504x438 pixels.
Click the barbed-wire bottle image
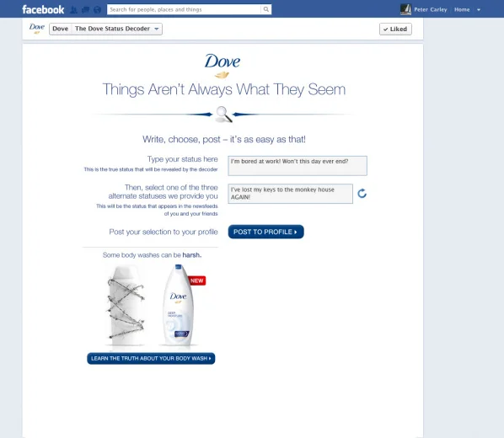coord(126,305)
